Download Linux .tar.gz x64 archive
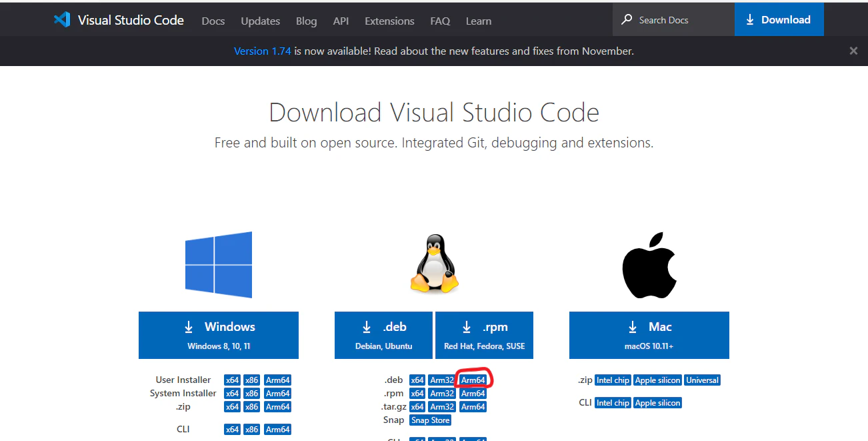The width and height of the screenshot is (868, 441). click(417, 407)
